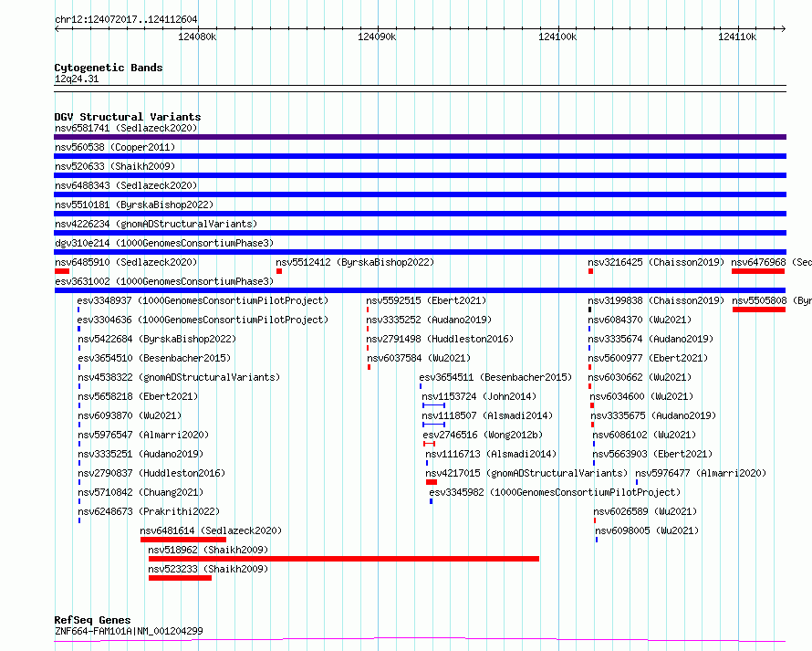The image size is (812, 651).
Task: Open nsv5422684 (ByrskaBishop2022) variant
Action: point(157,339)
